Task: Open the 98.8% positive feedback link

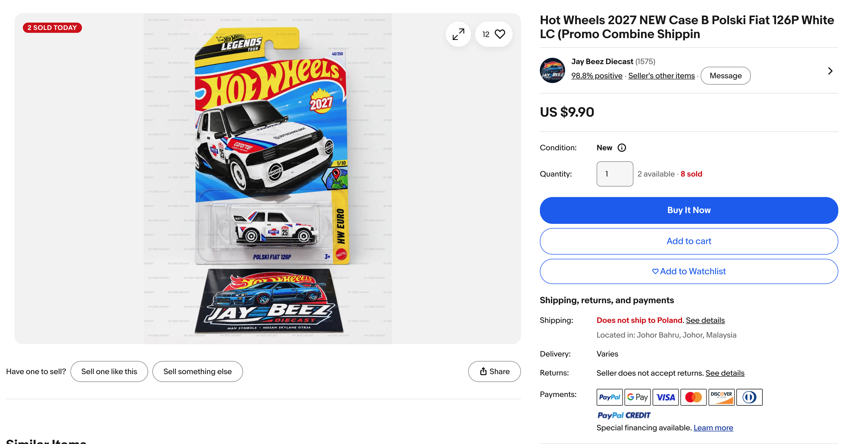Action: (597, 76)
